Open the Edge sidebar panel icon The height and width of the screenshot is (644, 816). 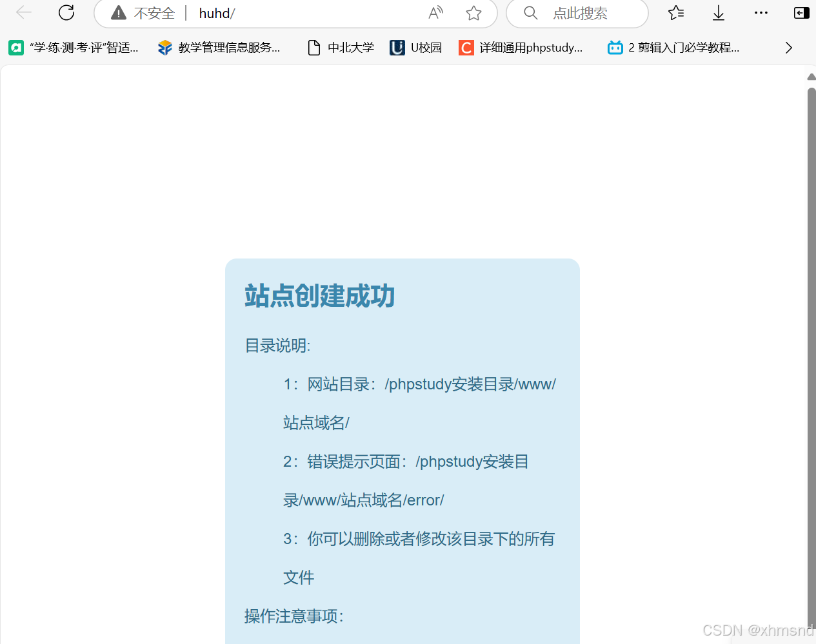[801, 12]
